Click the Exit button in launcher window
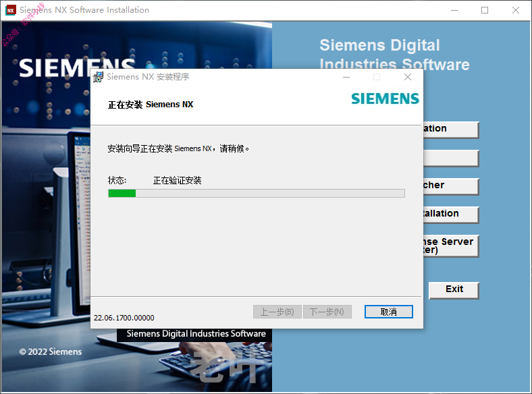This screenshot has width=532, height=394. (x=454, y=290)
